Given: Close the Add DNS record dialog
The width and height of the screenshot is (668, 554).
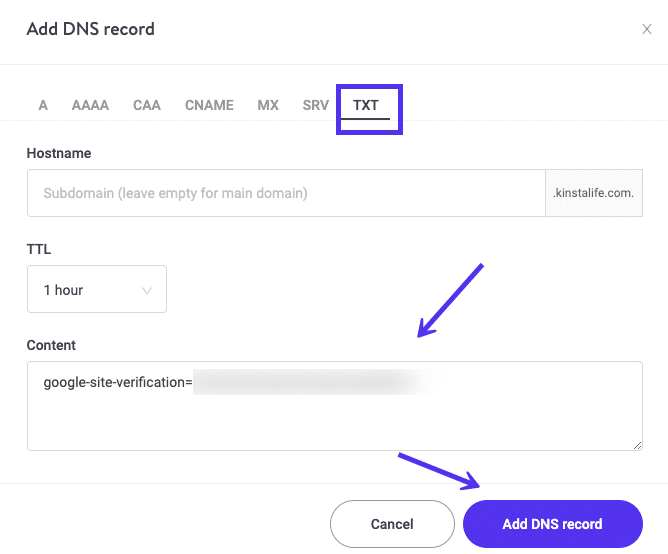Looking at the screenshot, I should pyautogui.click(x=647, y=29).
